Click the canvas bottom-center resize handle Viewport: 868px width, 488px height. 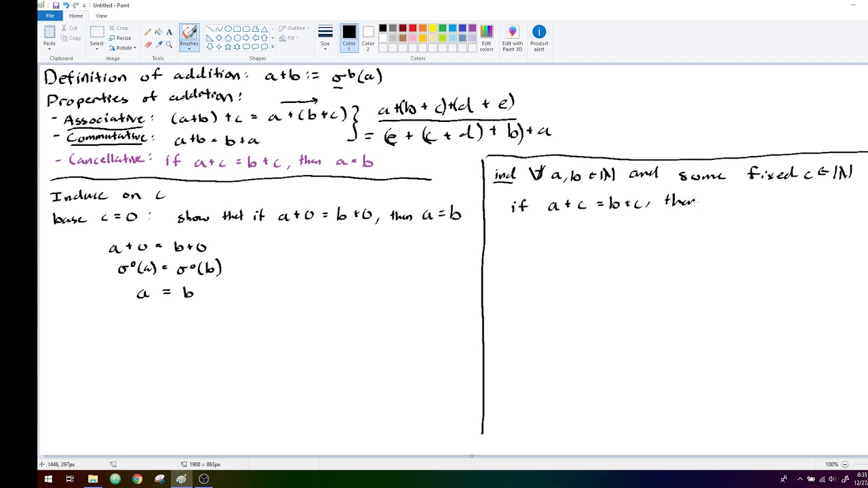coord(471,455)
